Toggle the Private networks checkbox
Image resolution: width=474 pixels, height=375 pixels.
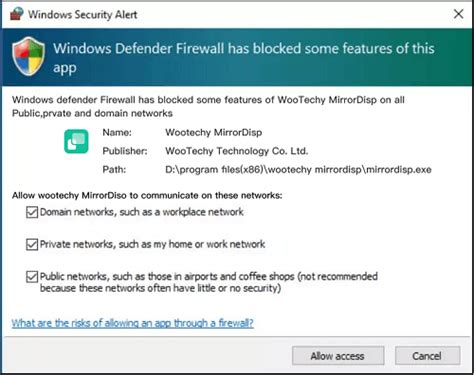pyautogui.click(x=32, y=244)
